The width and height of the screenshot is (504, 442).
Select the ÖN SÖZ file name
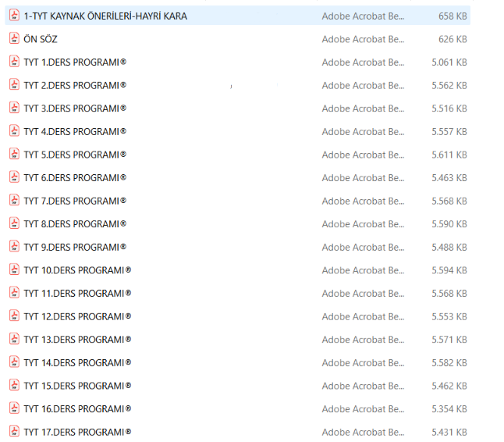41,39
